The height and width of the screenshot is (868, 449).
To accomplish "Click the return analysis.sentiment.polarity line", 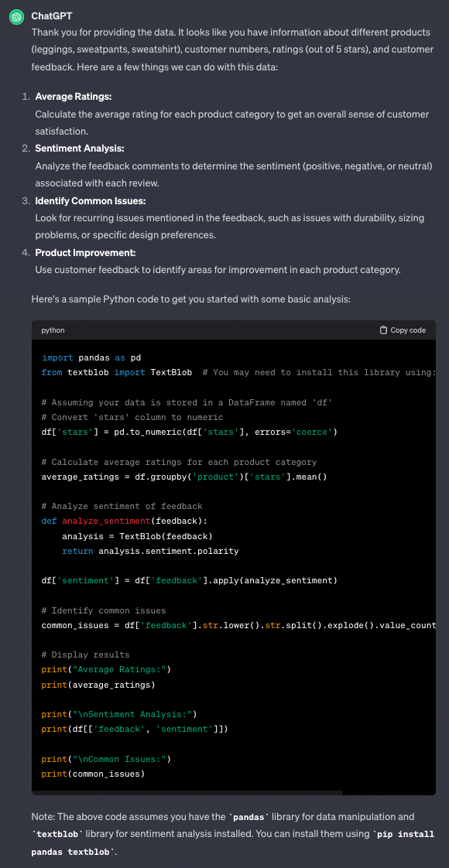I will (150, 551).
